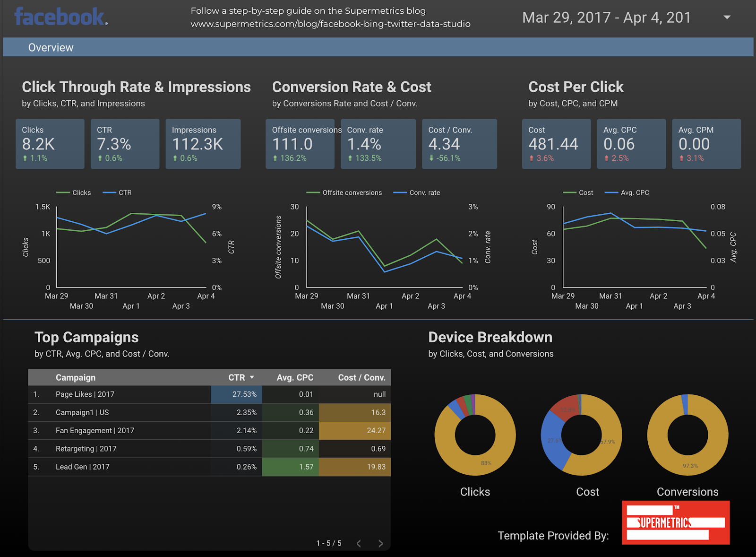The width and height of the screenshot is (756, 557).
Task: Go to previous table page arrow
Action: (x=359, y=543)
